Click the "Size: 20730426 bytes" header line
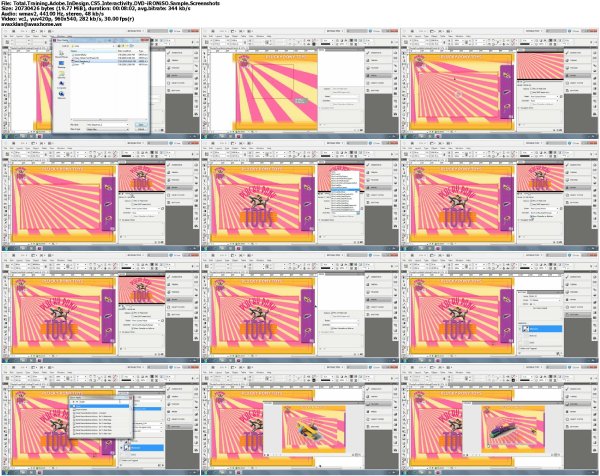This screenshot has height=476, width=600. pos(96,8)
